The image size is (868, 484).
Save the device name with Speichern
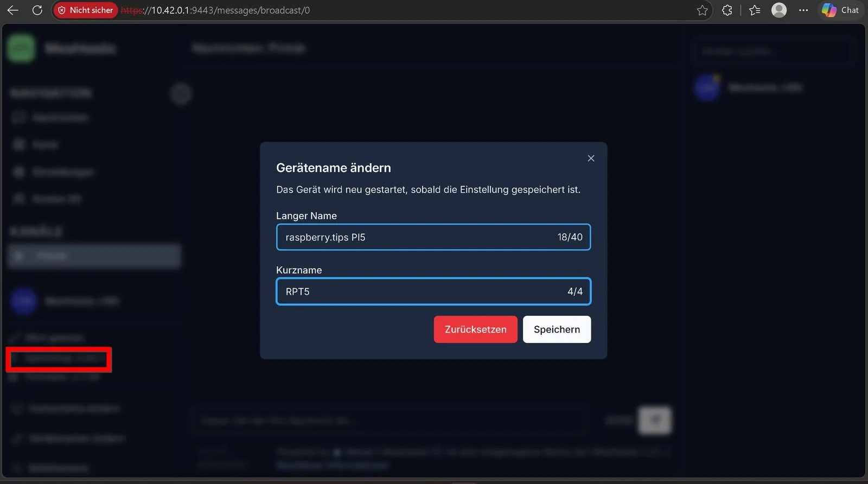[x=557, y=329]
